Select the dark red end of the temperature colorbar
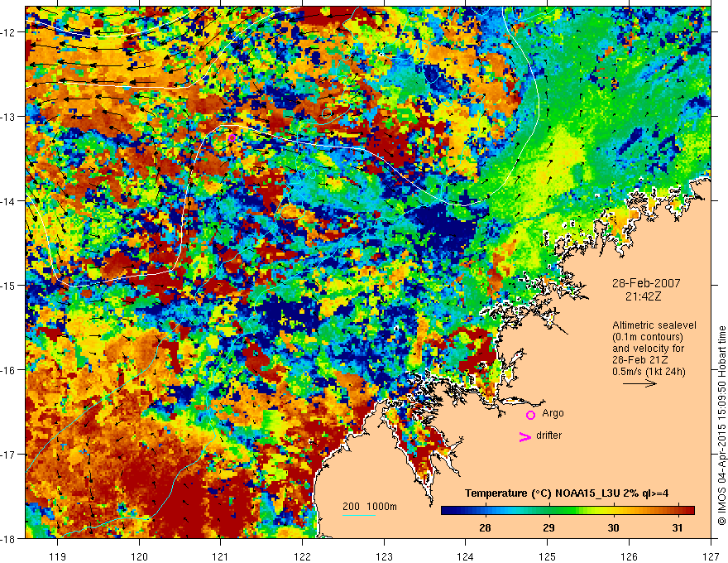This screenshot has height=563, width=728. pos(691,511)
